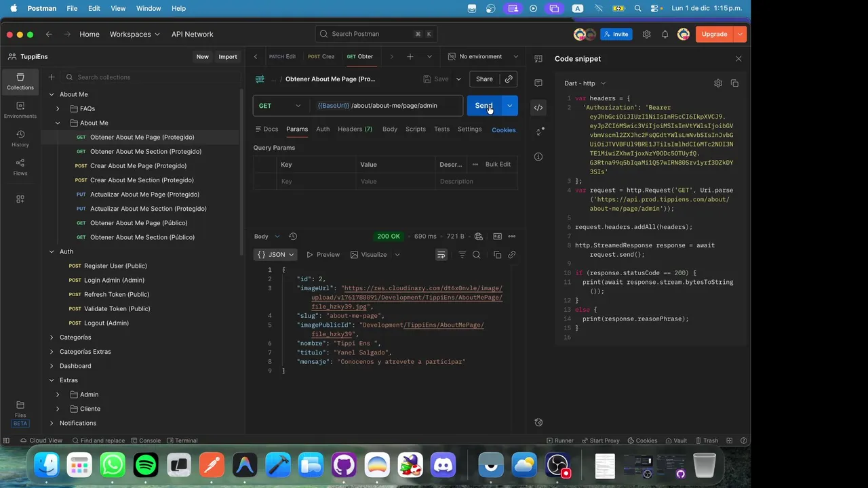Screen dimensions: 868x488
Task: Open the Collections sidebar tab
Action: click(x=20, y=81)
